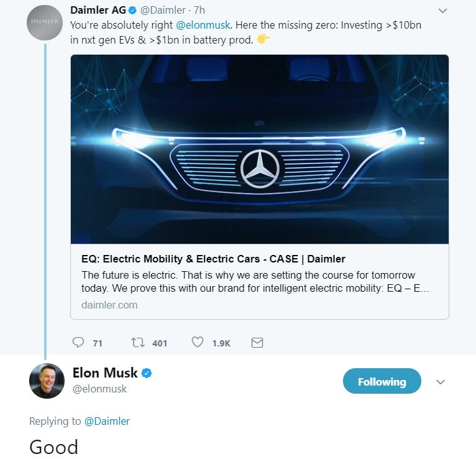Click the @elonmusk handle under the name
This screenshot has height=459, width=476.
click(x=99, y=389)
